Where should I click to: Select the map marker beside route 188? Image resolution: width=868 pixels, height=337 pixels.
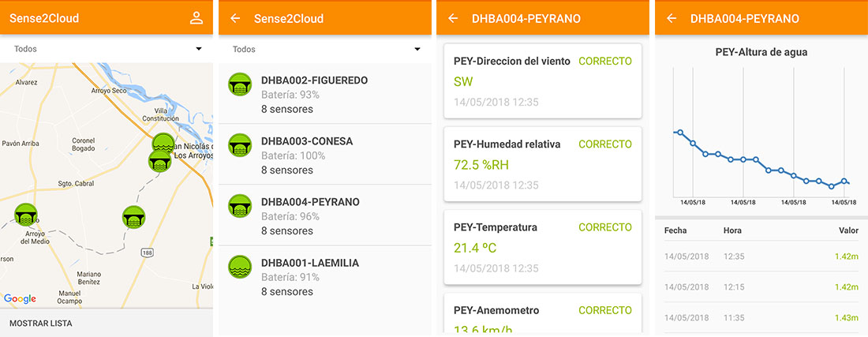[x=133, y=217]
